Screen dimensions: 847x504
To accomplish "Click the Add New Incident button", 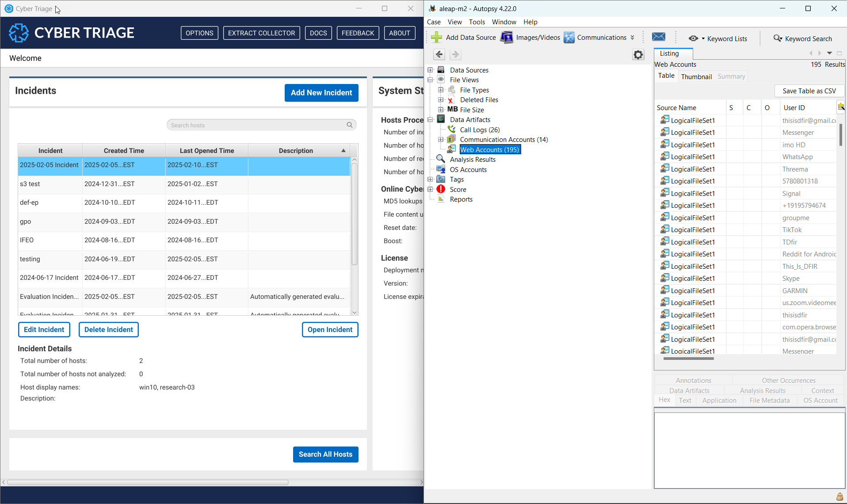I will pos(321,93).
